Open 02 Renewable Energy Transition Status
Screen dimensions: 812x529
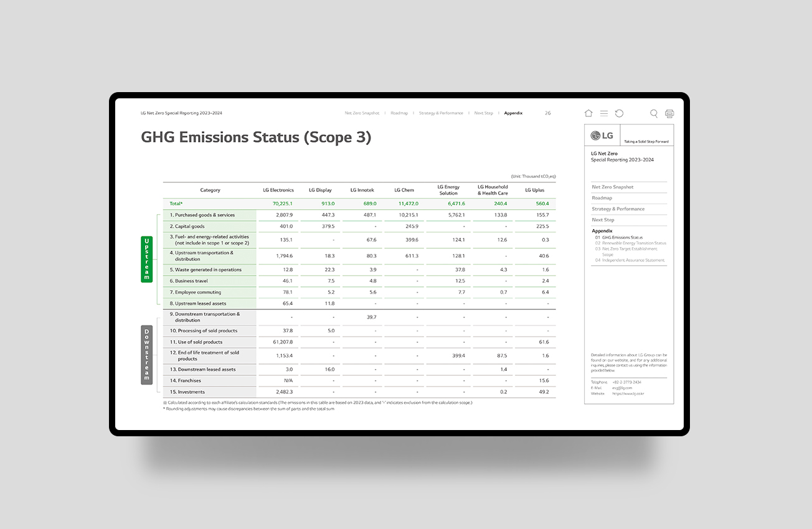[x=630, y=243]
